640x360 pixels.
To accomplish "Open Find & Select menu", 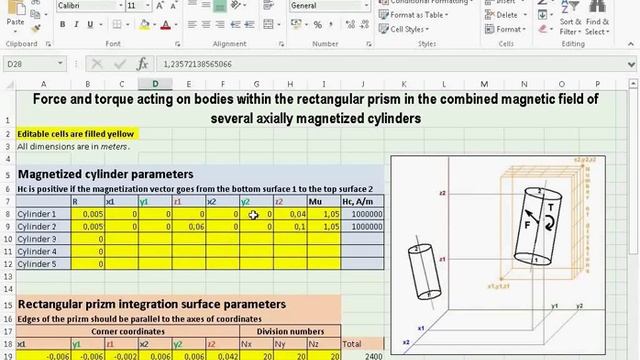I will coord(597,17).
